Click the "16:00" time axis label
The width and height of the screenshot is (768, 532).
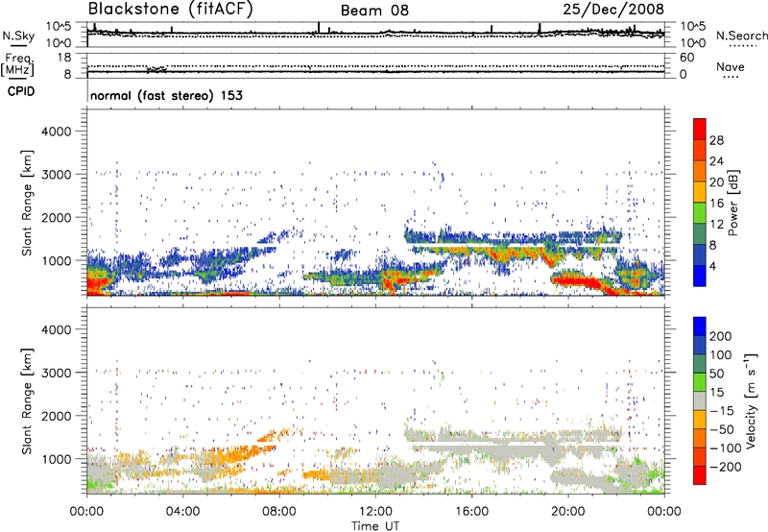click(472, 512)
